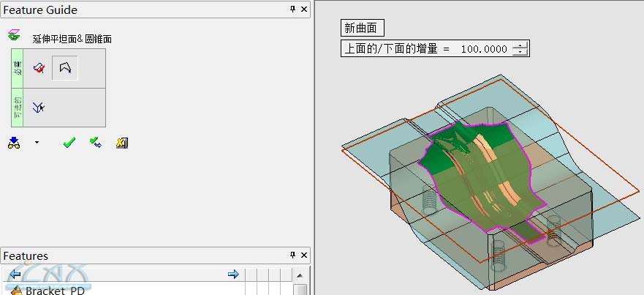Pin the Features panel
Image resolution: width=644 pixels, height=295 pixels.
tap(293, 255)
